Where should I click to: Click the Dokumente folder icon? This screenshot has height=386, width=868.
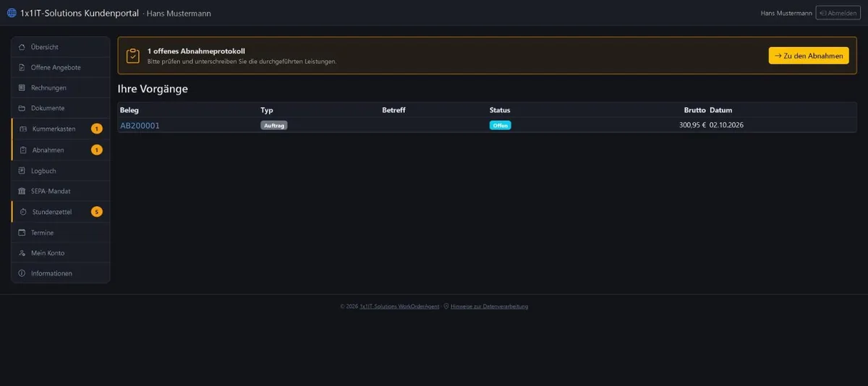point(22,108)
